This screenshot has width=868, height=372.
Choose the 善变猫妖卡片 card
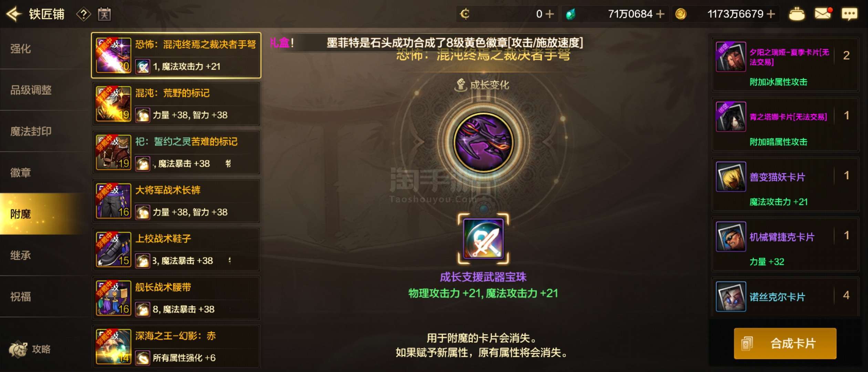coord(785,185)
